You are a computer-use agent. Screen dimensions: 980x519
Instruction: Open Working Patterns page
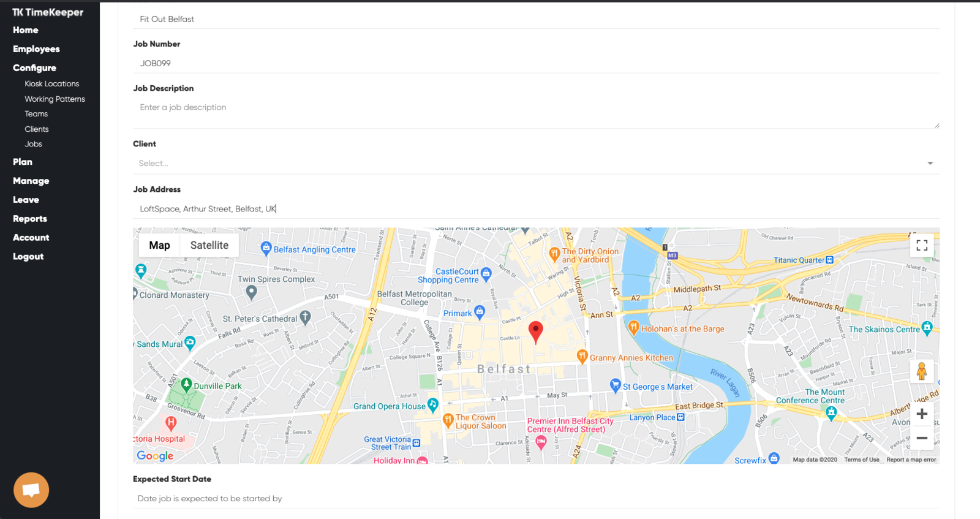pyautogui.click(x=55, y=99)
